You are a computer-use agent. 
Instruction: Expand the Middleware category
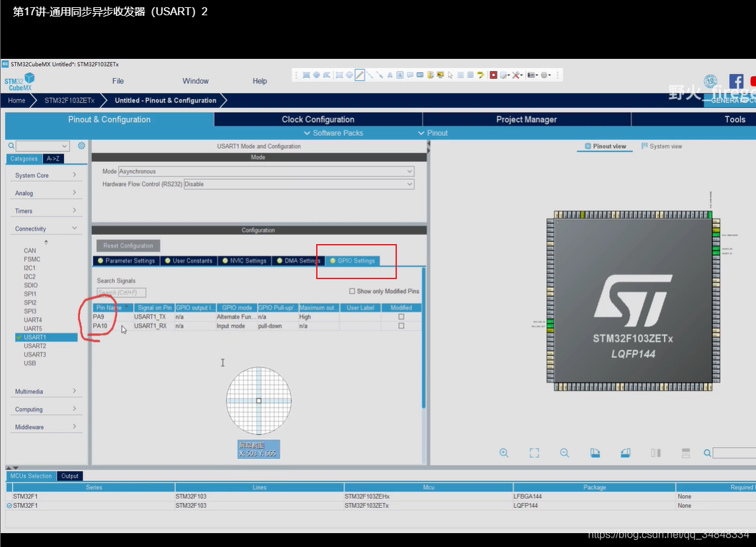[x=46, y=427]
